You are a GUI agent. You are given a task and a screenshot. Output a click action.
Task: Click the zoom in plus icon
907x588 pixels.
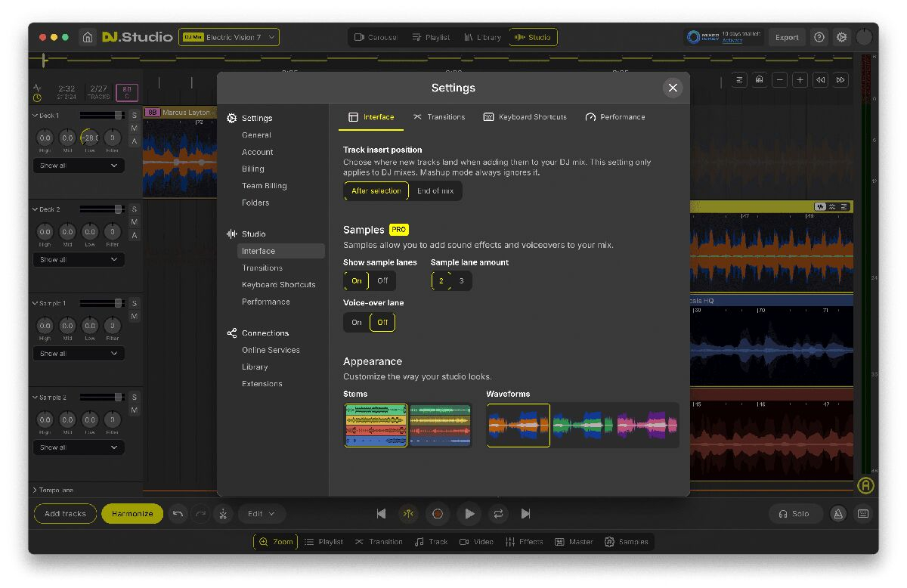point(800,80)
